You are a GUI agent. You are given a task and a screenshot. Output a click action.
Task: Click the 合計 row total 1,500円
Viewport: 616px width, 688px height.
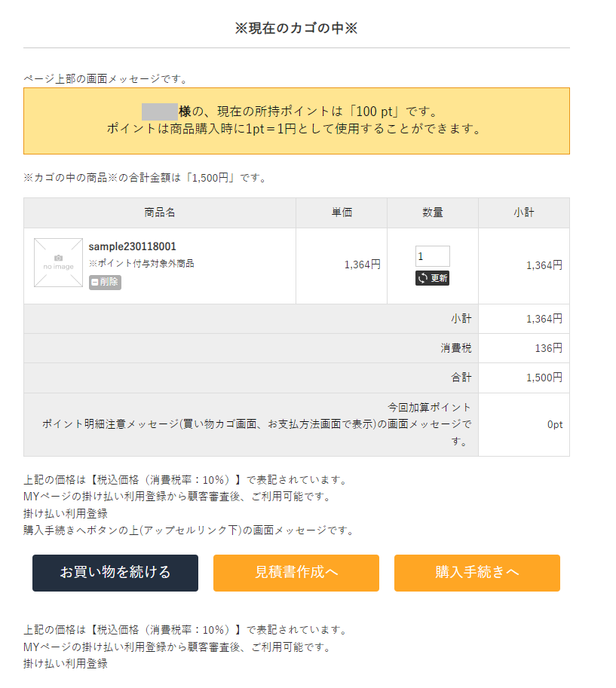click(x=544, y=378)
